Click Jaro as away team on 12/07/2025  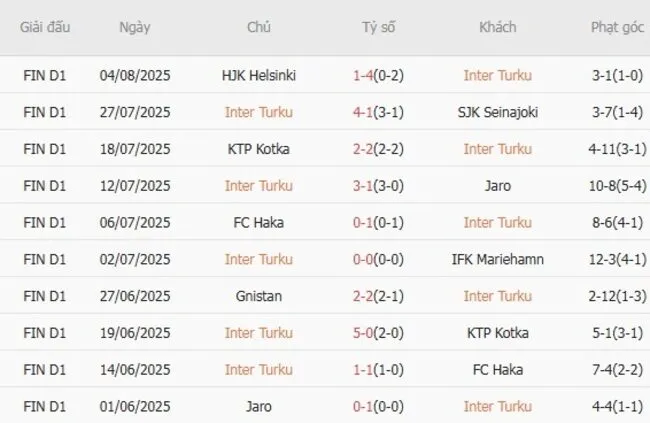coord(497,185)
